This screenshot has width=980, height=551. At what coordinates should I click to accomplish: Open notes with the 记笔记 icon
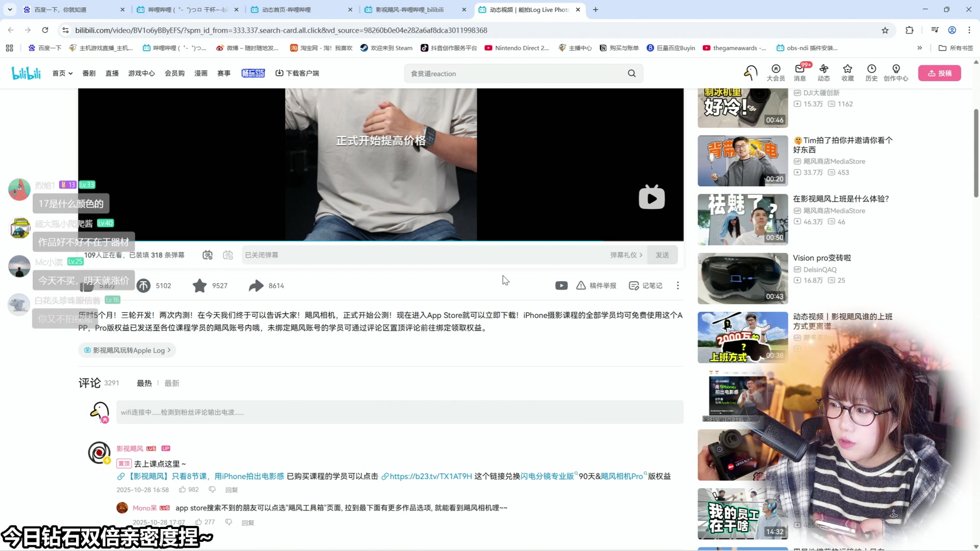point(645,286)
